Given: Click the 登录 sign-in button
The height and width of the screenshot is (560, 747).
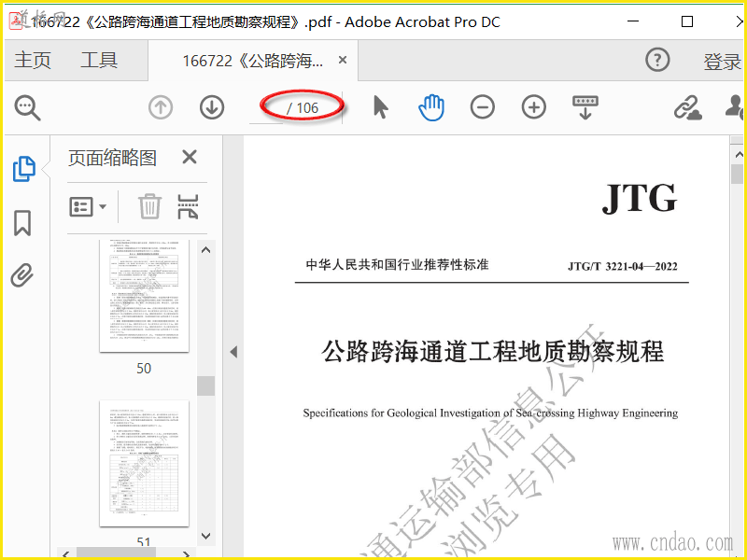Looking at the screenshot, I should click(722, 62).
